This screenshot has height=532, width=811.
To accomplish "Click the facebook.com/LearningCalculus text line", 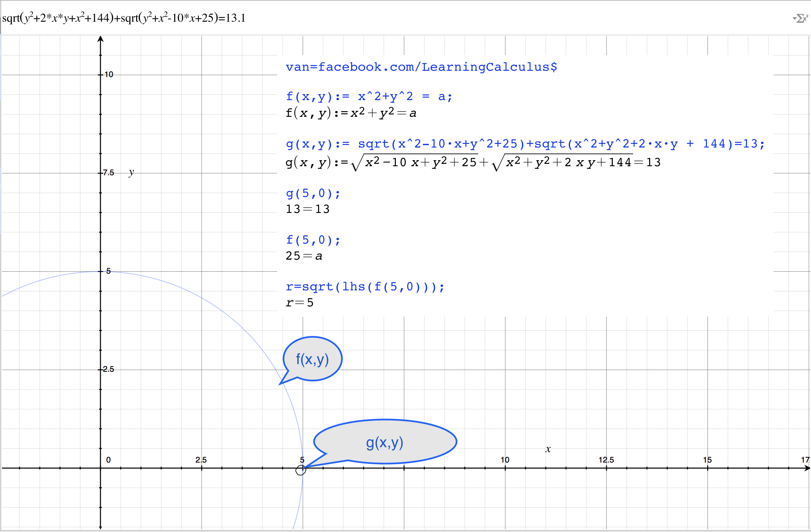I will (x=421, y=67).
